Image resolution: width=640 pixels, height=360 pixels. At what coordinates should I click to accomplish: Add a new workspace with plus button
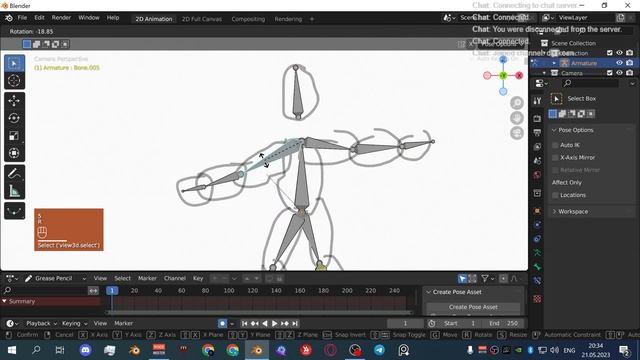[x=312, y=19]
